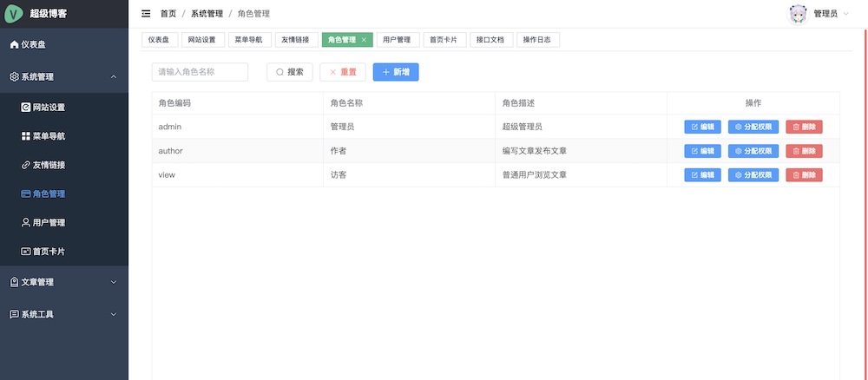Switch to the 首页卡片 tab
The width and height of the screenshot is (868, 380).
[444, 40]
